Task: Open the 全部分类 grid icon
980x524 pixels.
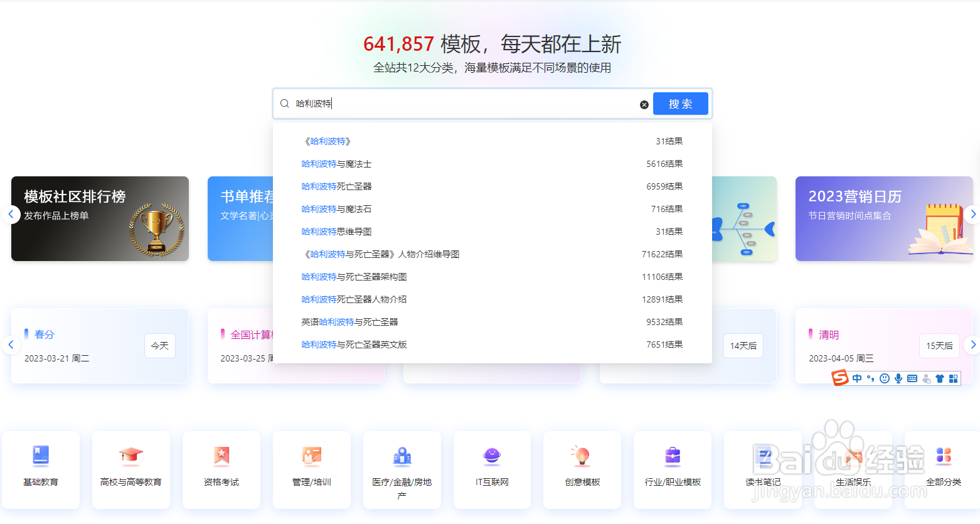Action: coord(944,455)
